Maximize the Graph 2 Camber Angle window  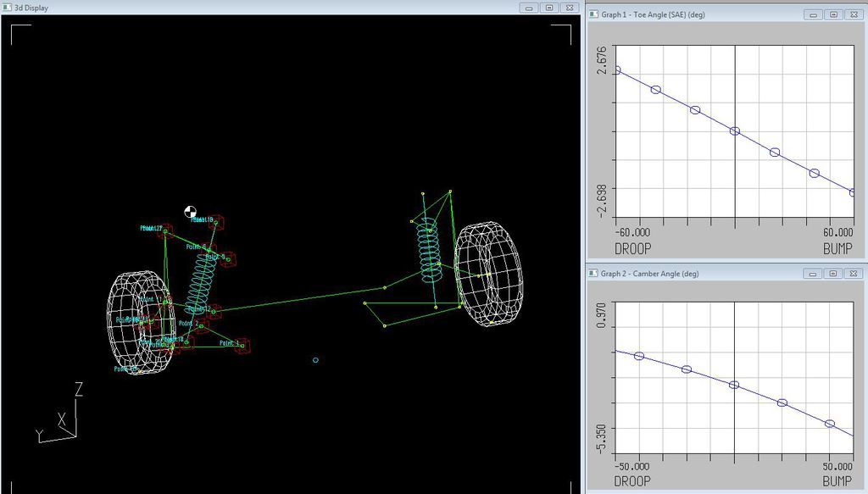tap(834, 274)
